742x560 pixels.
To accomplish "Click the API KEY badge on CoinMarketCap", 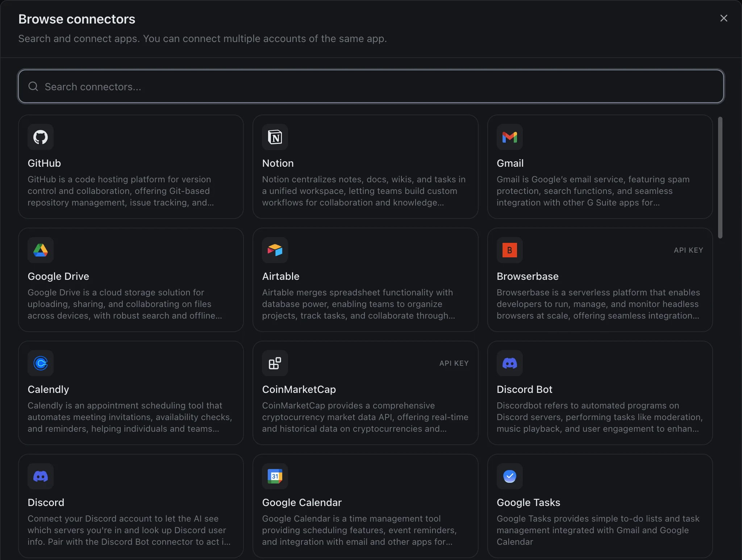I will [x=454, y=363].
